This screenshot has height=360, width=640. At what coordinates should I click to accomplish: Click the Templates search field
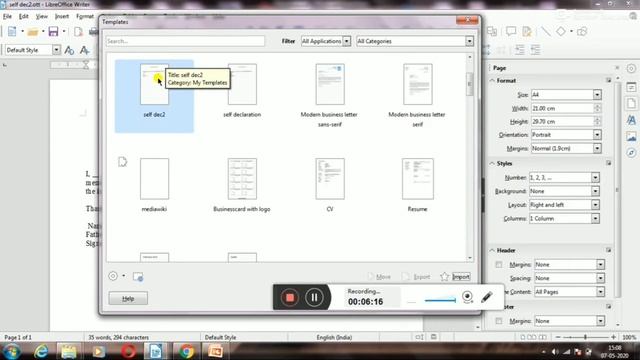(185, 41)
